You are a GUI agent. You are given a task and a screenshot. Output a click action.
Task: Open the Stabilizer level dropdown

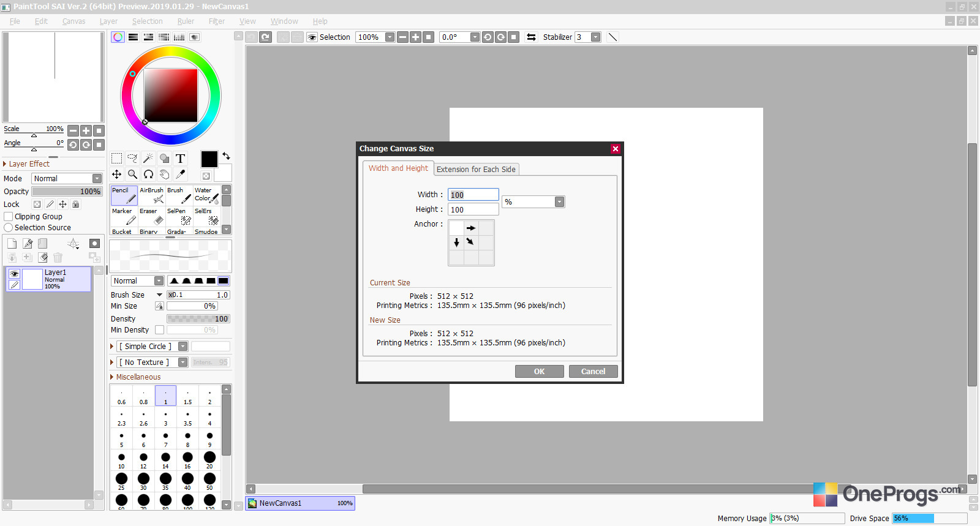click(x=595, y=37)
